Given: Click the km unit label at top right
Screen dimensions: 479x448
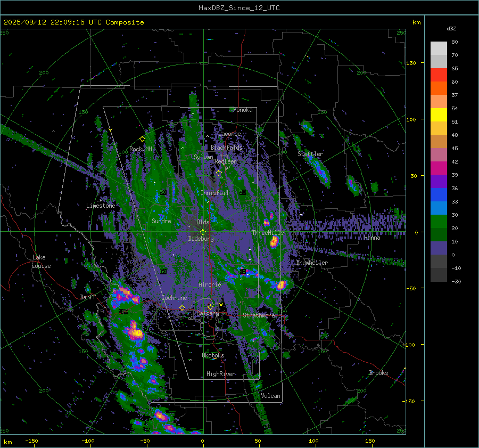Looking at the screenshot, I should click(416, 22).
